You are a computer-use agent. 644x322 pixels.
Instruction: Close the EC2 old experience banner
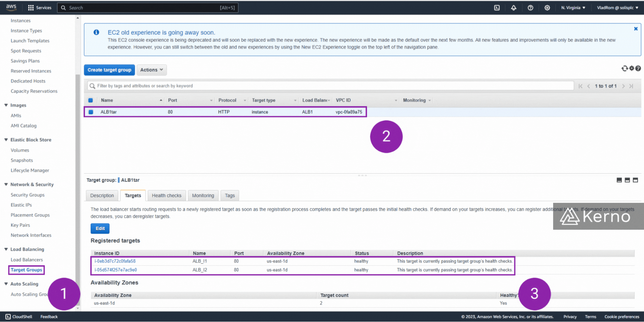(636, 29)
